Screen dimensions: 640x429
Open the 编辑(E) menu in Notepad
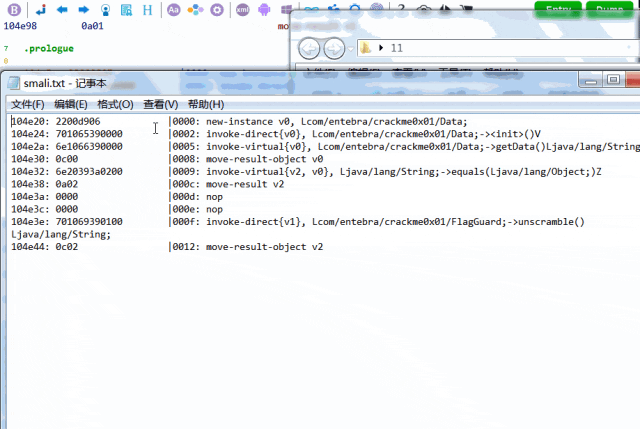71,104
